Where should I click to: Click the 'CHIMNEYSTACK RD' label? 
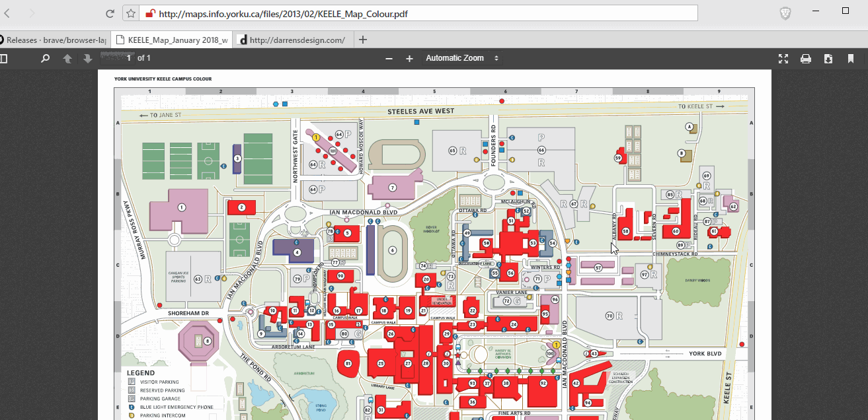click(x=674, y=254)
